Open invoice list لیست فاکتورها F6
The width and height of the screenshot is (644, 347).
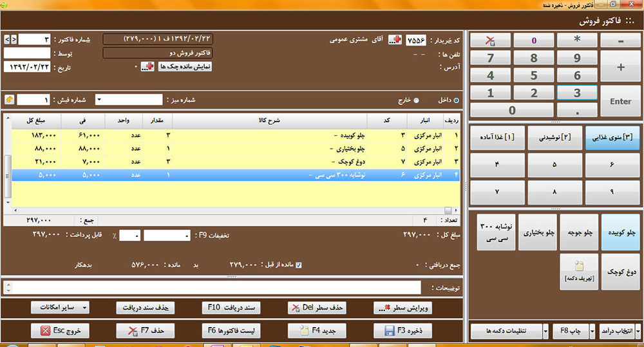coord(231,330)
